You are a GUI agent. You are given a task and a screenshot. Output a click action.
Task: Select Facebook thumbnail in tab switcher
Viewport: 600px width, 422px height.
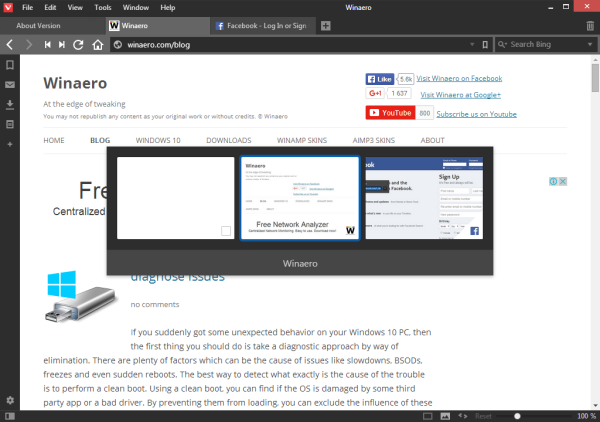(424, 198)
